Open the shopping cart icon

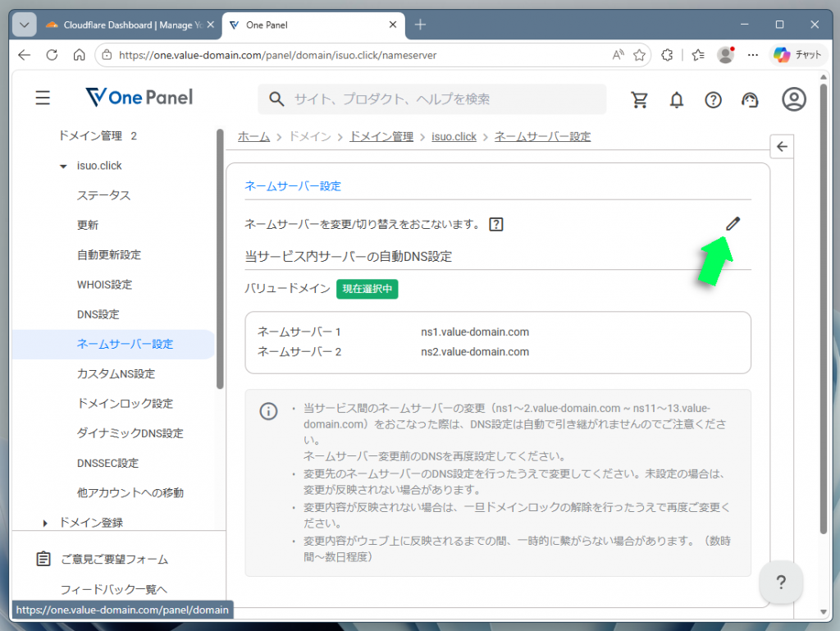639,99
